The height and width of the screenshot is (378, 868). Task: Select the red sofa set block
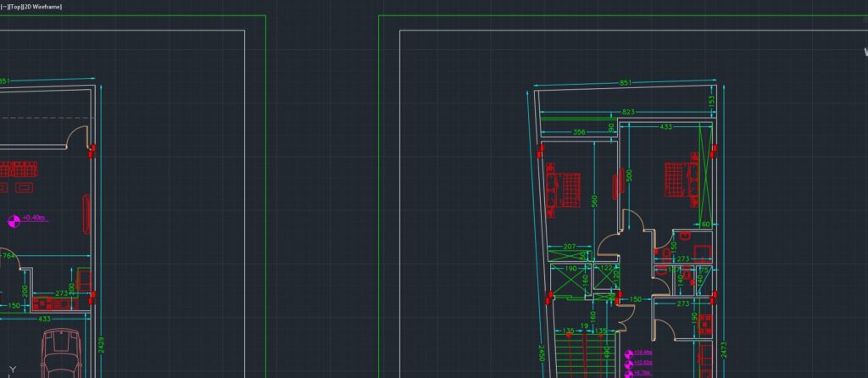pos(19,169)
